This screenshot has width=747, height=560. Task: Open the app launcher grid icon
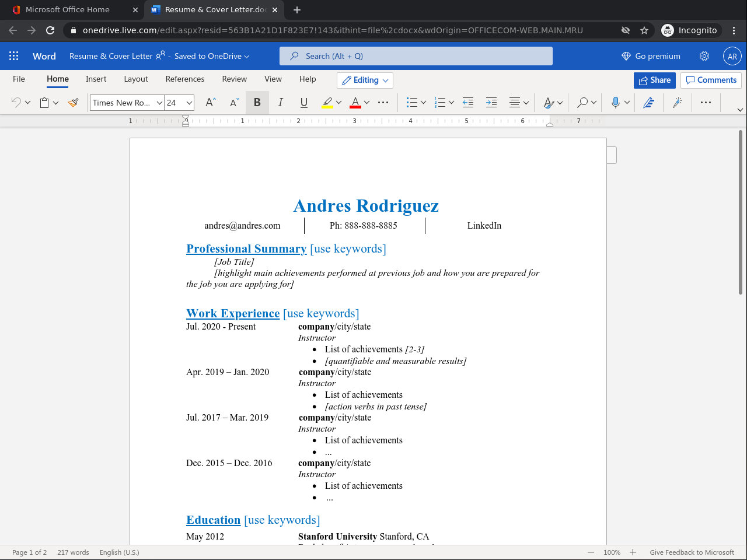(x=14, y=56)
